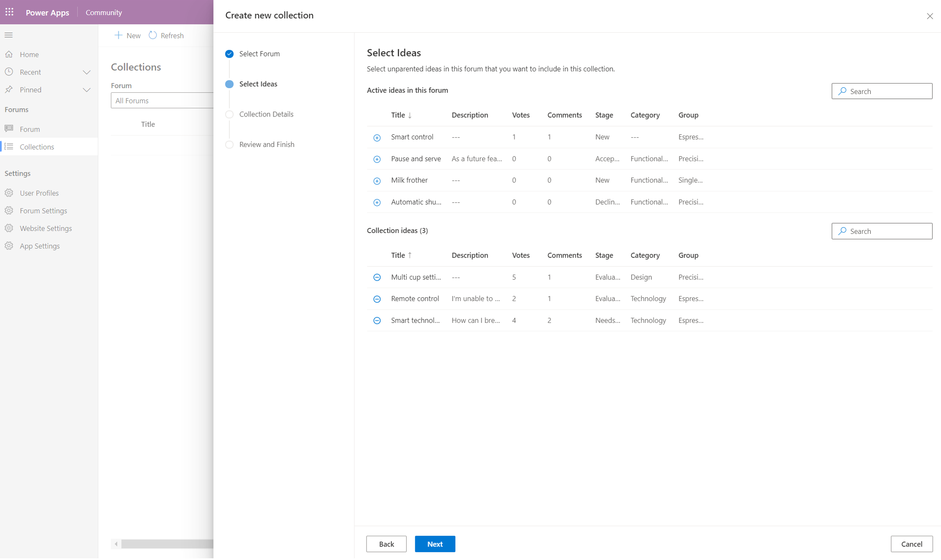Click the Collections icon in the sidebar

pos(9,147)
